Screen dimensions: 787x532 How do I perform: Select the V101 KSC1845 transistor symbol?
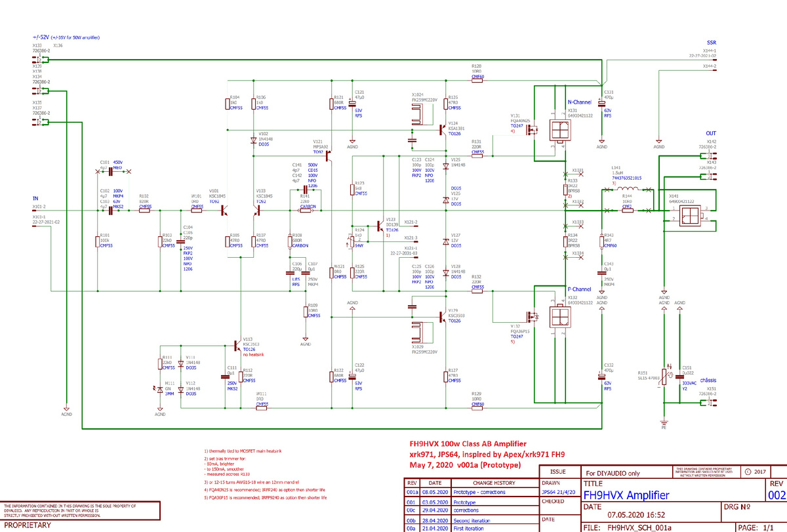pos(225,211)
